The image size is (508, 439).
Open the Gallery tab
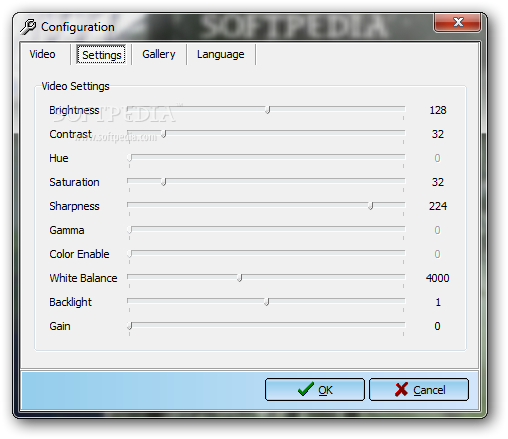[159, 54]
